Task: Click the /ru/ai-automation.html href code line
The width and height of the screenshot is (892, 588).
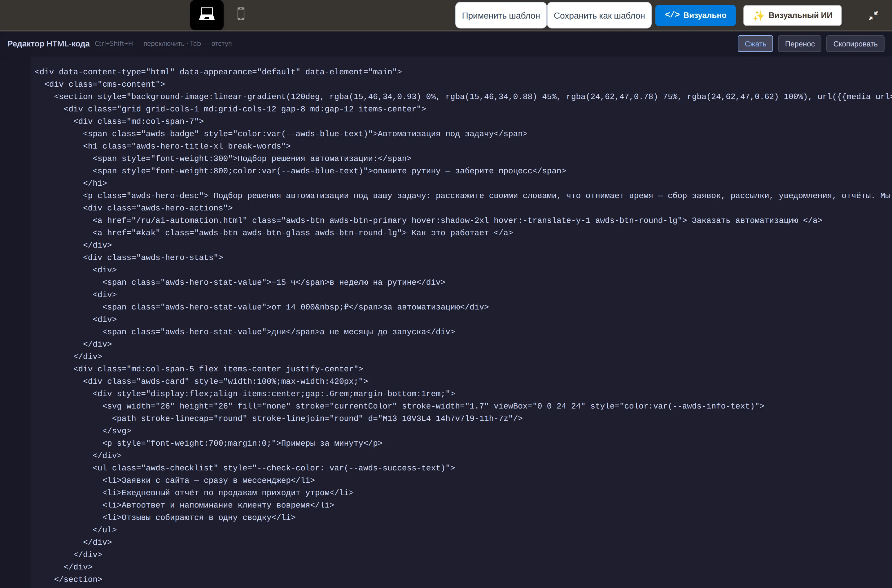Action: click(x=457, y=220)
